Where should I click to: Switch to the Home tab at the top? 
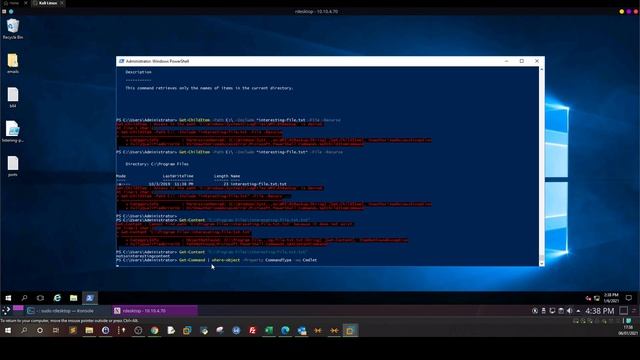12,3
